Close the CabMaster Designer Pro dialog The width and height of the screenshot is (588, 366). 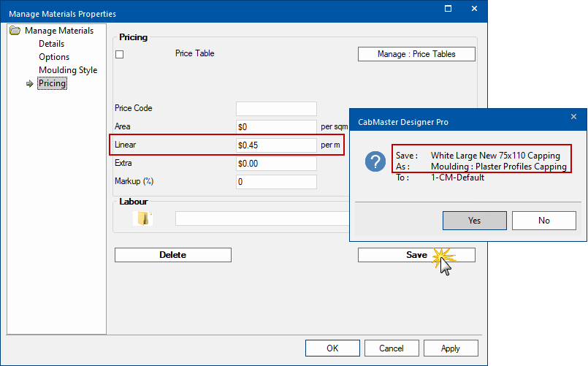[x=573, y=116]
